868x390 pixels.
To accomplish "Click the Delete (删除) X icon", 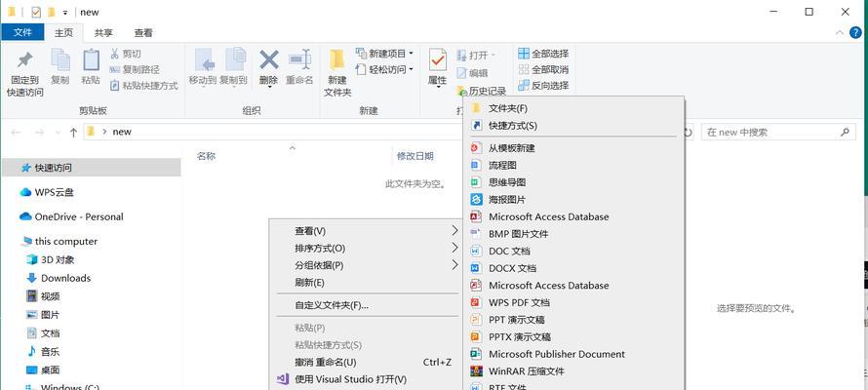I will click(269, 59).
